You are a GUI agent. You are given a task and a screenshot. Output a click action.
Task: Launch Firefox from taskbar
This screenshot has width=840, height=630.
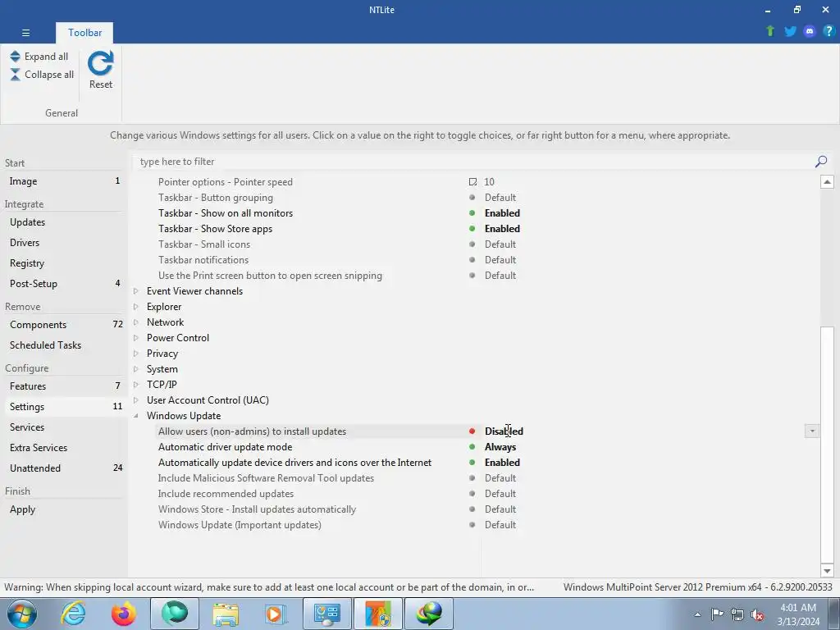click(x=123, y=614)
